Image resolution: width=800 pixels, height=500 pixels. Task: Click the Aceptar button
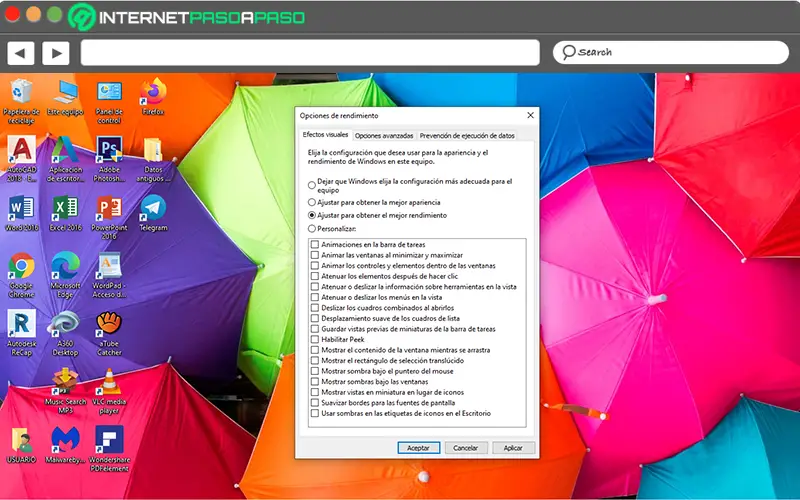coord(418,448)
